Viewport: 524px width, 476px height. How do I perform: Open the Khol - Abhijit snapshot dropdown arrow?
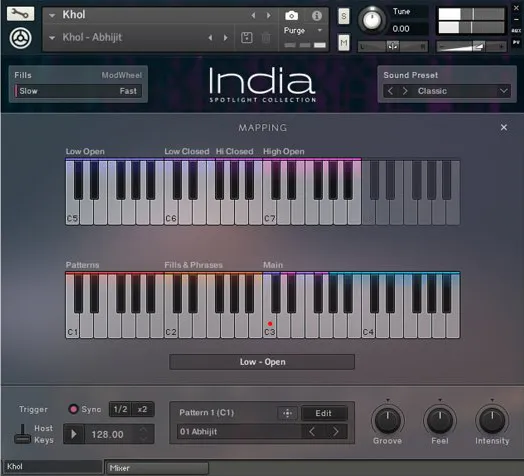coord(52,38)
